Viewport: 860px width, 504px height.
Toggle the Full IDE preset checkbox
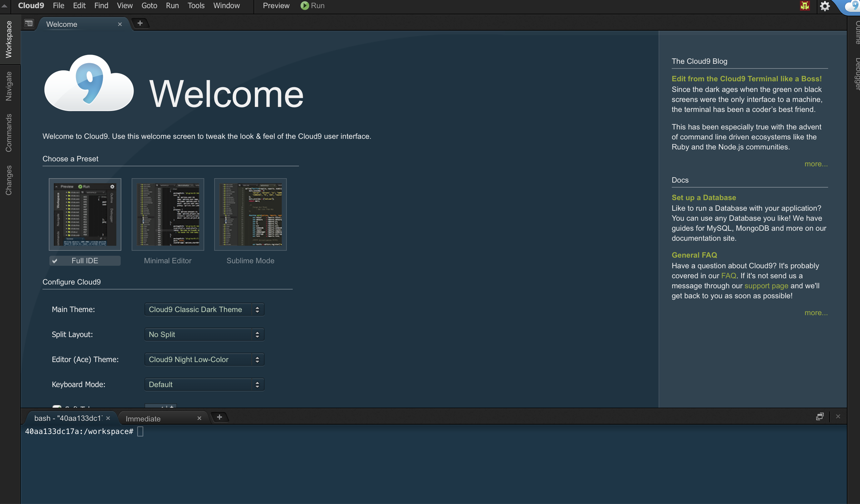click(x=56, y=261)
